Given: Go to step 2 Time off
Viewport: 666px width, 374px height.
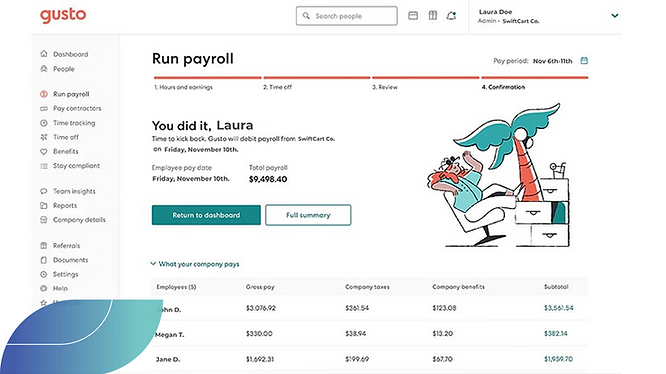Looking at the screenshot, I should coord(277,87).
